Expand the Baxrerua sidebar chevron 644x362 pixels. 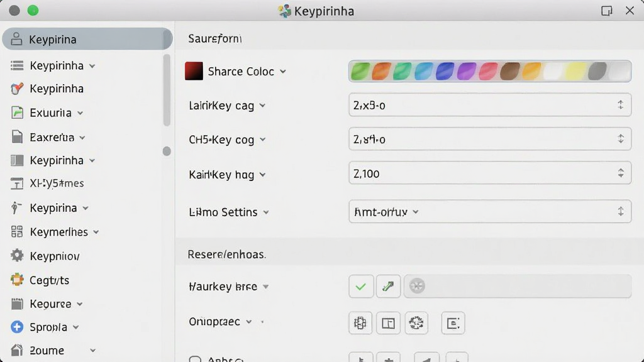(82, 138)
